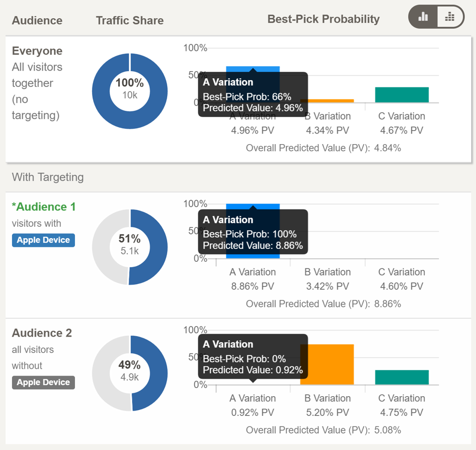Switch to bar chart view

(x=423, y=17)
